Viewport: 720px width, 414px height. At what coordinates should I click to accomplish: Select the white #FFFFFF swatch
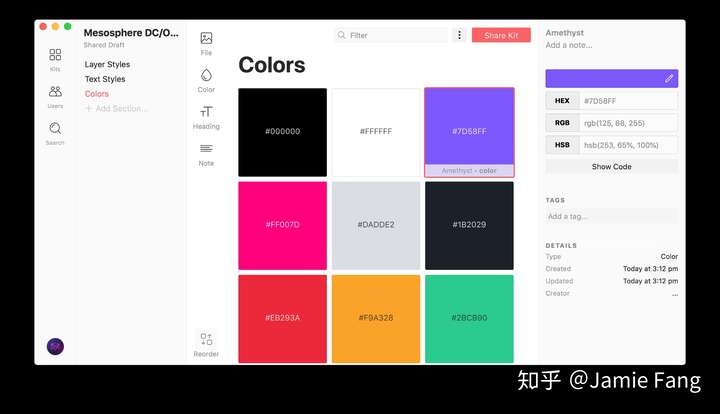coord(376,132)
